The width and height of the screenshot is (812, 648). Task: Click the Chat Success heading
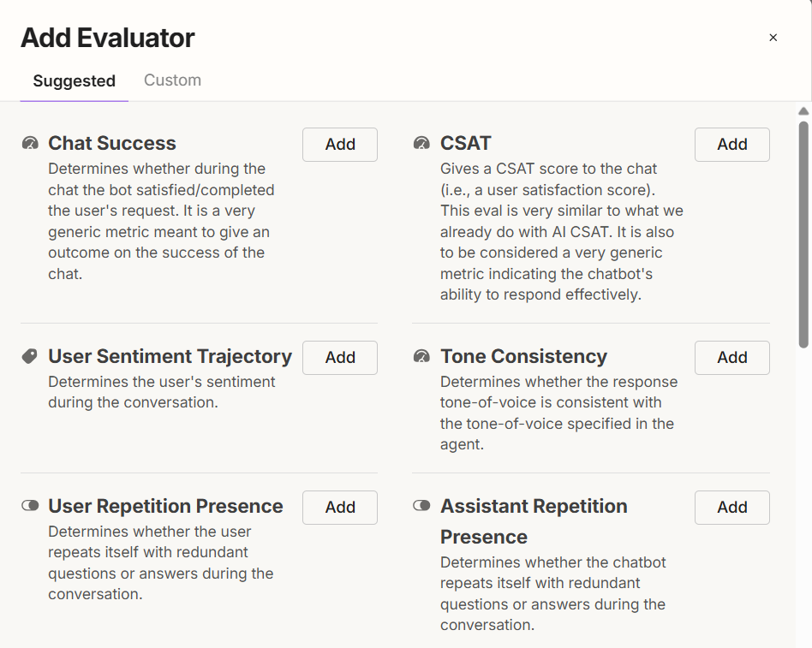pos(112,143)
